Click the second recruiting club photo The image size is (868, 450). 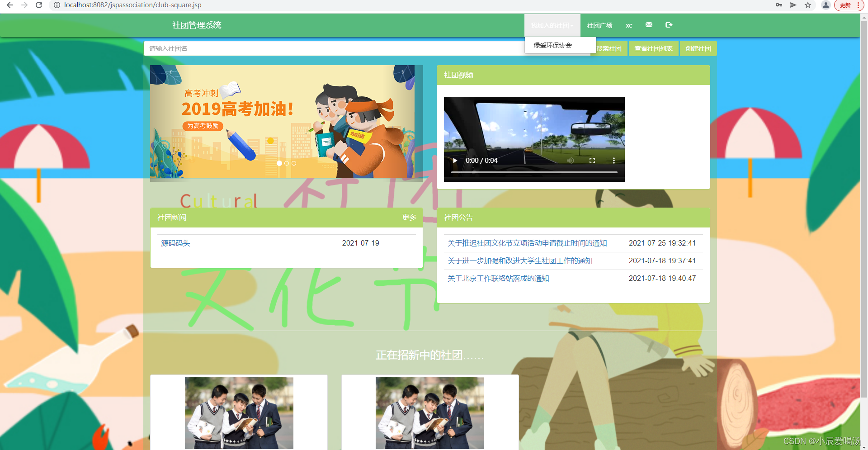(430, 413)
